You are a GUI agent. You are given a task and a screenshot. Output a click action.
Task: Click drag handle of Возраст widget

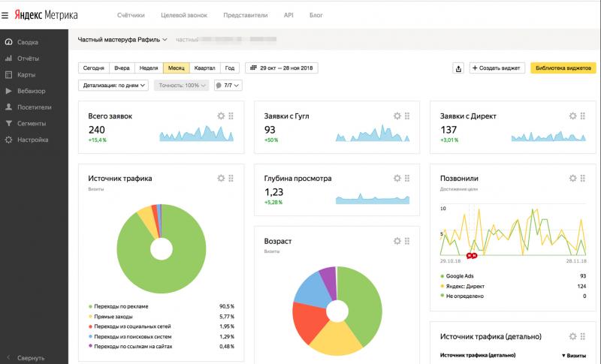(x=407, y=241)
